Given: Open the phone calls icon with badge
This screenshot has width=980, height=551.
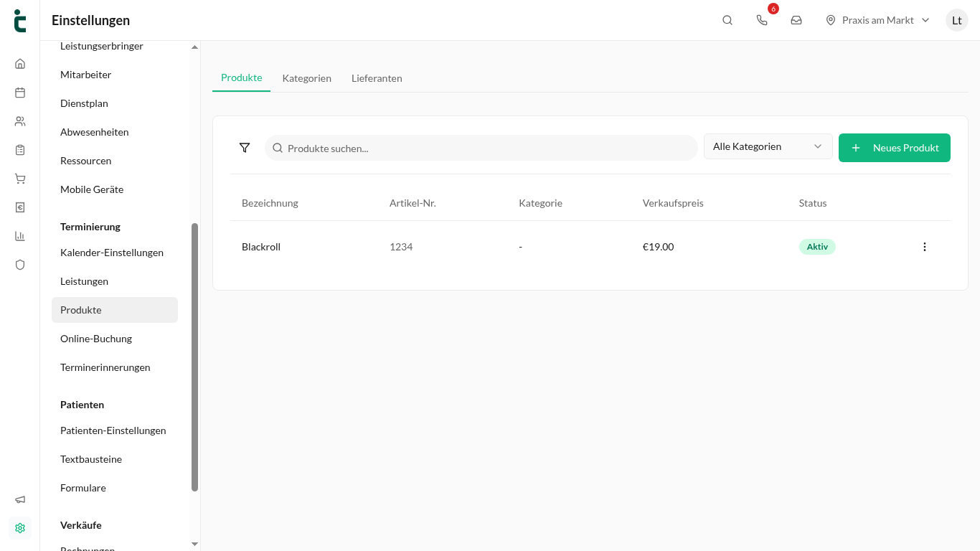Looking at the screenshot, I should (762, 20).
